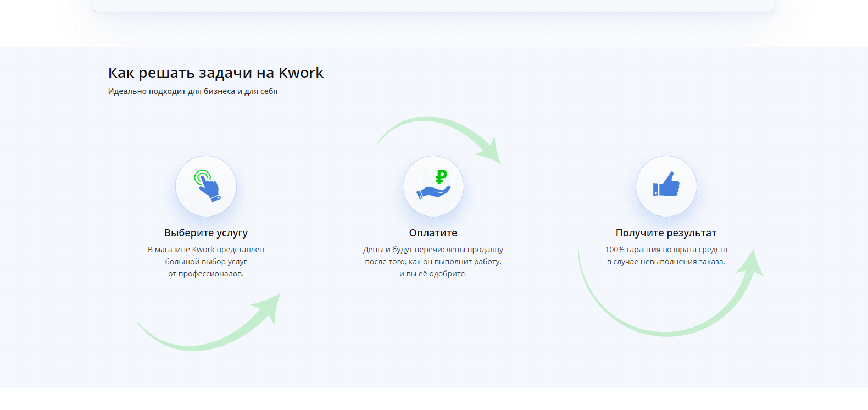Screen dimensions: 868x410
Task: Click the text 'Деньги будут перечислены продавцу'
Action: click(x=433, y=250)
